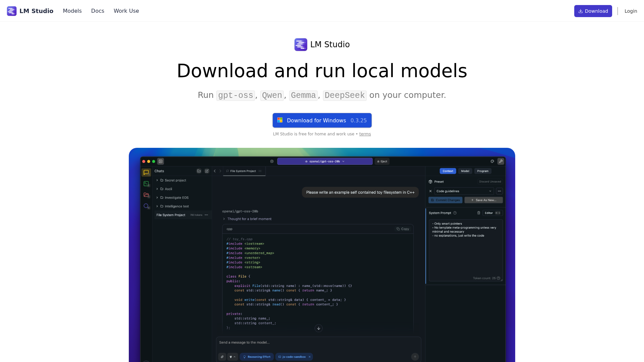Open the Discover magnifier sidebar icon
The width and height of the screenshot is (644, 362).
[146, 206]
